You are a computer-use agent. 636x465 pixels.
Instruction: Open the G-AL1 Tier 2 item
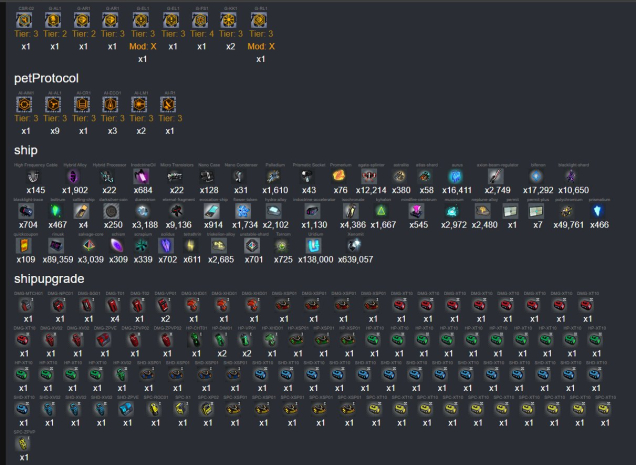click(x=55, y=20)
